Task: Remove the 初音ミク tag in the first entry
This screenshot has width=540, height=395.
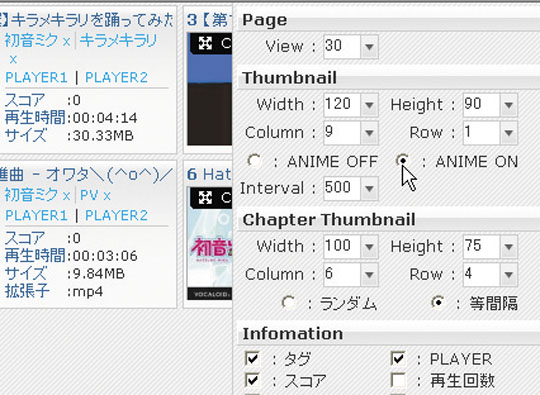Action: pyautogui.click(x=66, y=42)
